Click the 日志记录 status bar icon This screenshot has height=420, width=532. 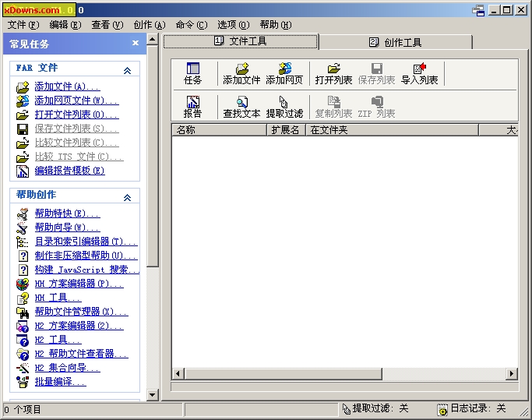pos(442,409)
